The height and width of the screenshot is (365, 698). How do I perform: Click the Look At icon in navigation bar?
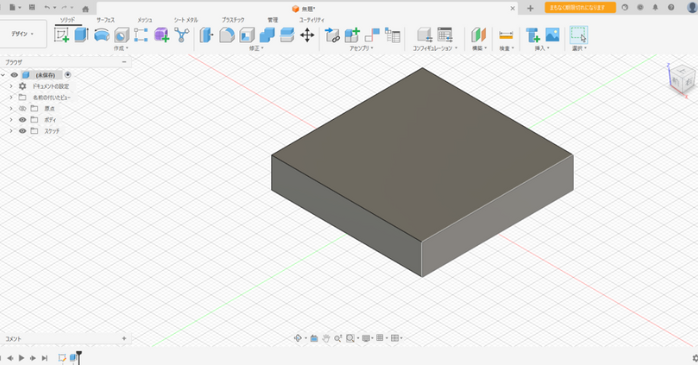click(x=314, y=338)
